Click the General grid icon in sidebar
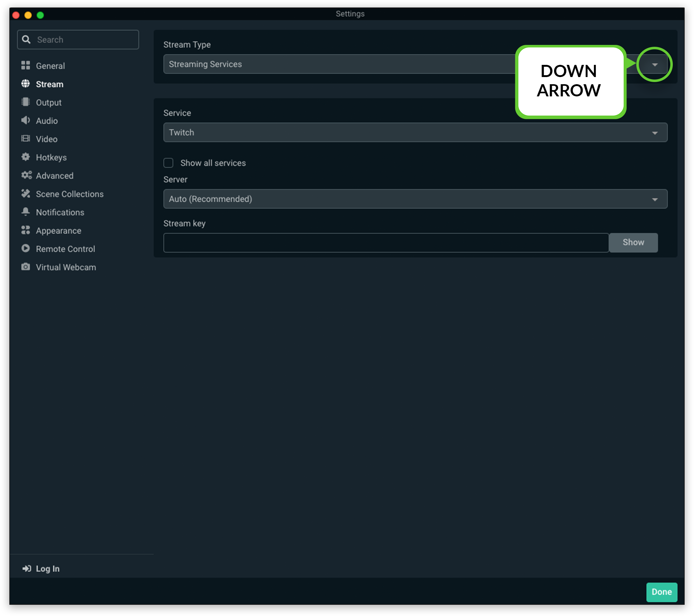Screen dimensions: 694x616 (x=26, y=65)
